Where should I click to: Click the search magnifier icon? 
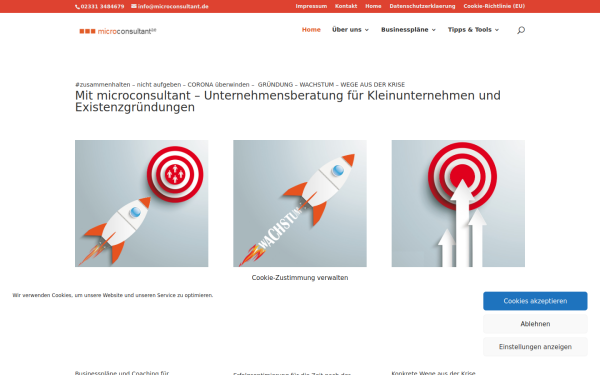[520, 30]
